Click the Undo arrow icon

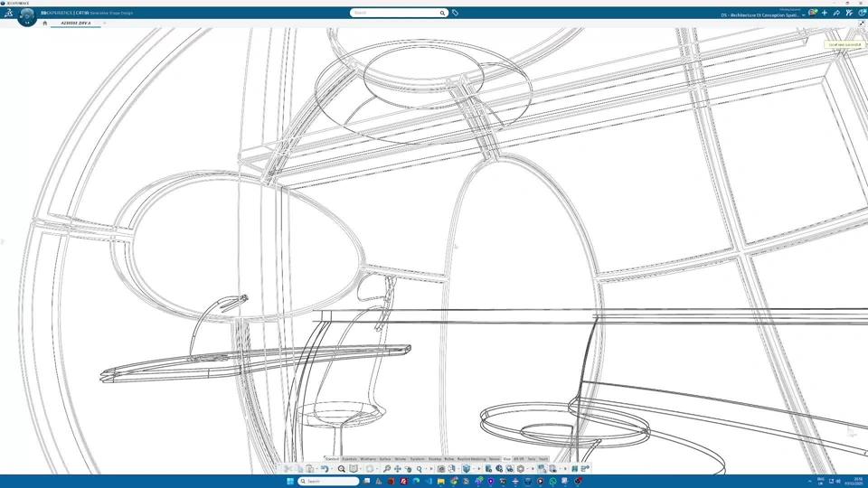point(325,469)
